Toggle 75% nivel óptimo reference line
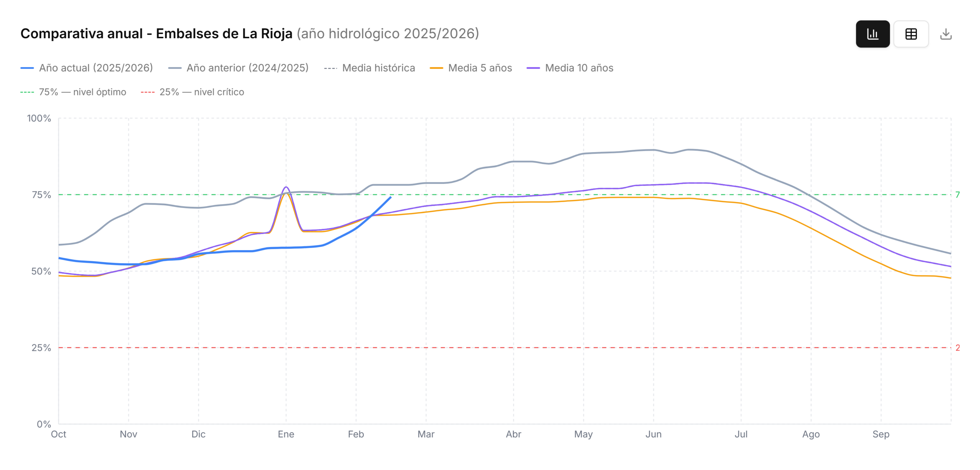980x470 pixels. (82, 92)
